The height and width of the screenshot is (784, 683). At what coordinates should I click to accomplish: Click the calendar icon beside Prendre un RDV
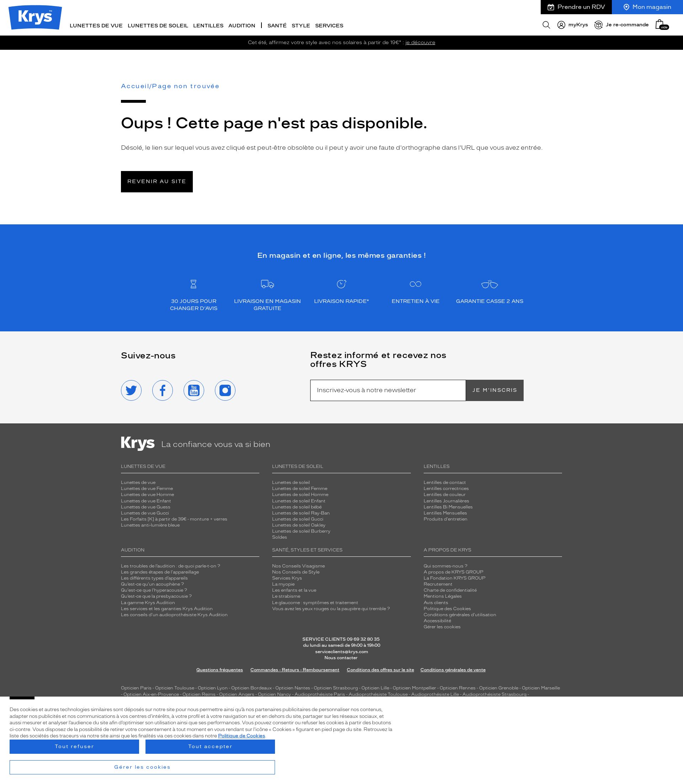(x=551, y=7)
